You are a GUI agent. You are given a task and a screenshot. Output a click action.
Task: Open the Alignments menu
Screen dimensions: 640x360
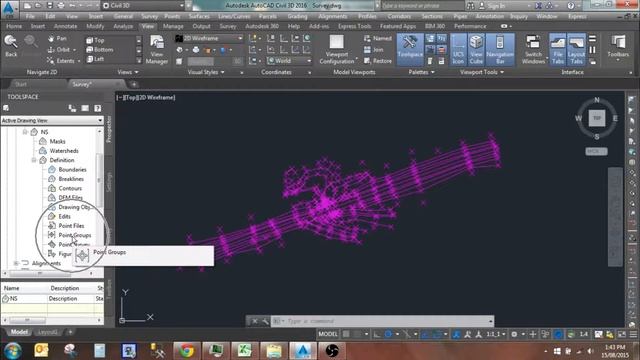click(333, 16)
